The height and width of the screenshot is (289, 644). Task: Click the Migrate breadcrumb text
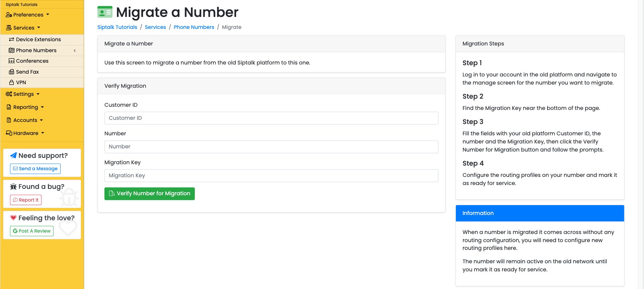[x=231, y=27]
